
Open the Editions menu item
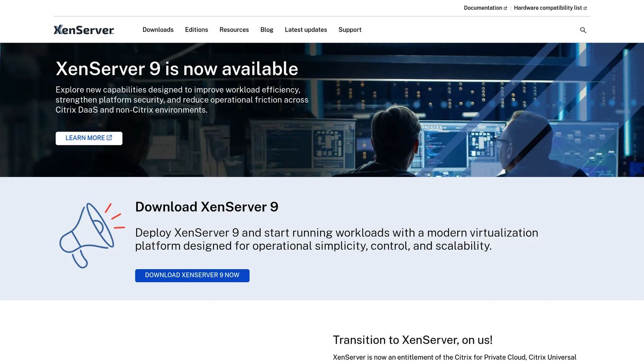pyautogui.click(x=197, y=30)
